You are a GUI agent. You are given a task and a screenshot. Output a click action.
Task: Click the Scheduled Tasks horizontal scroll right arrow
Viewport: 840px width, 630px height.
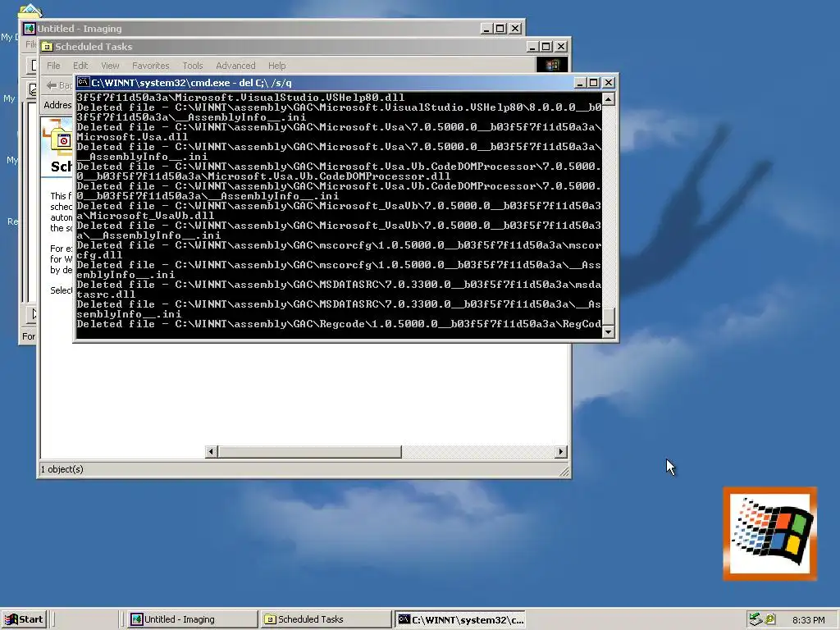pyautogui.click(x=561, y=452)
